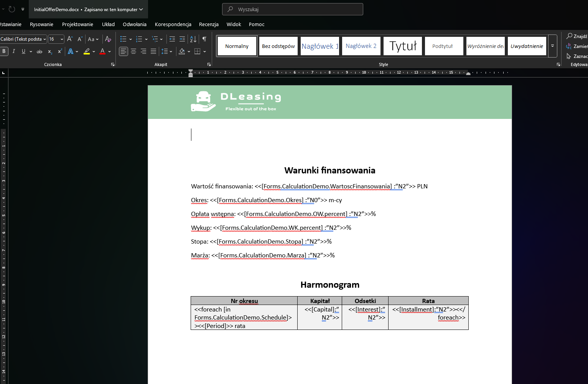The width and height of the screenshot is (588, 384).
Task: Open the font size dropdown
Action: click(x=62, y=39)
